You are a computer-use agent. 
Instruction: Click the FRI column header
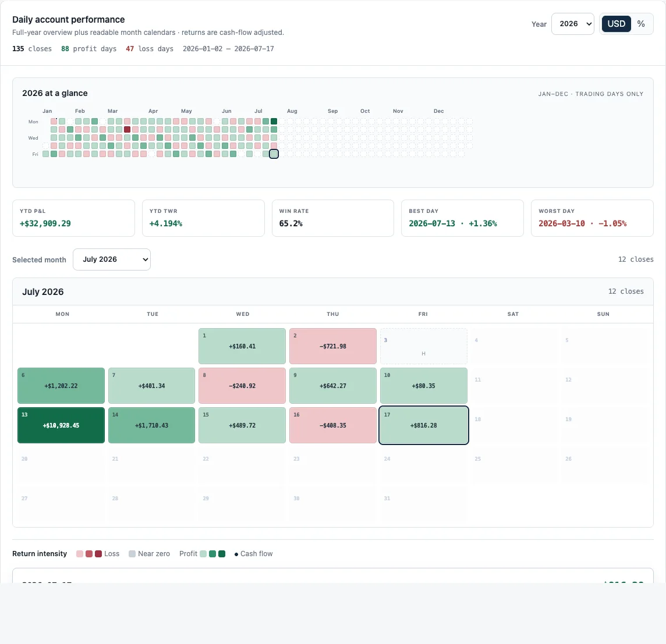[423, 314]
